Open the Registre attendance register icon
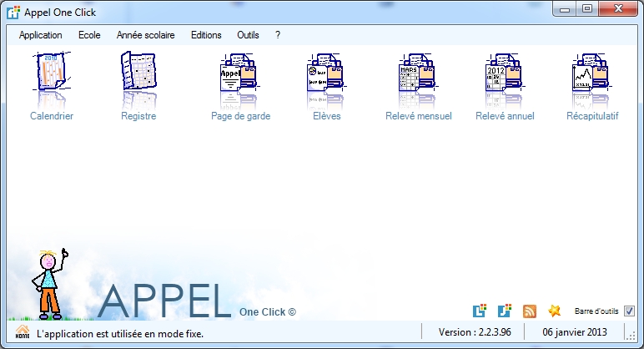 (138, 71)
